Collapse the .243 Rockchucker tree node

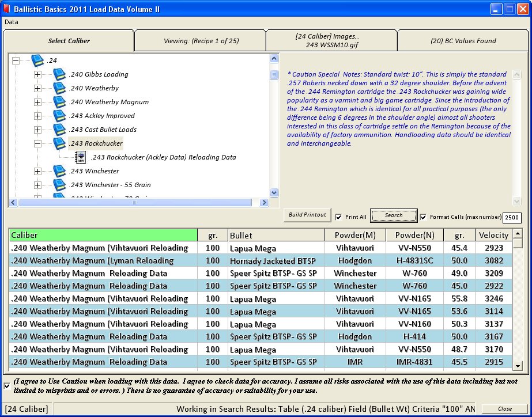pyautogui.click(x=37, y=143)
